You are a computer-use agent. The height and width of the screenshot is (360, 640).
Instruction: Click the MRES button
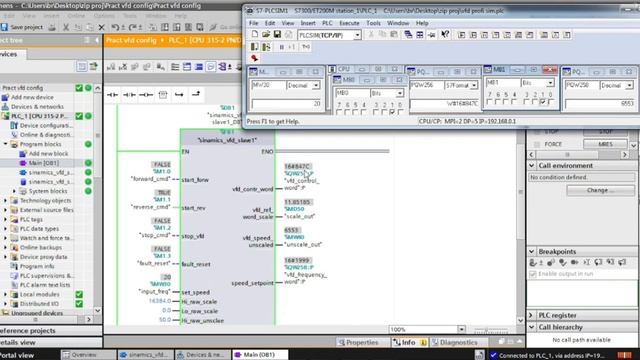(605, 144)
